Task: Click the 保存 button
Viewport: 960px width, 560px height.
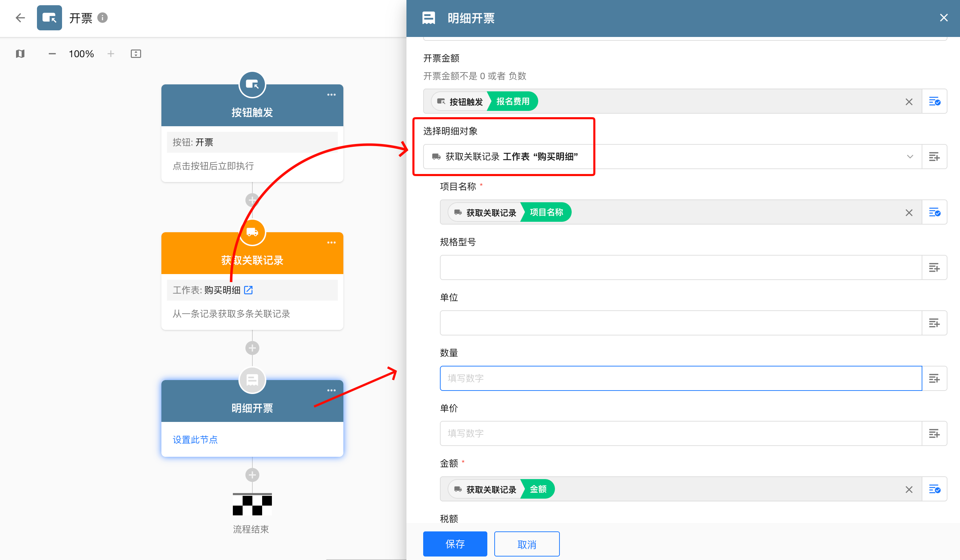Action: [x=455, y=544]
